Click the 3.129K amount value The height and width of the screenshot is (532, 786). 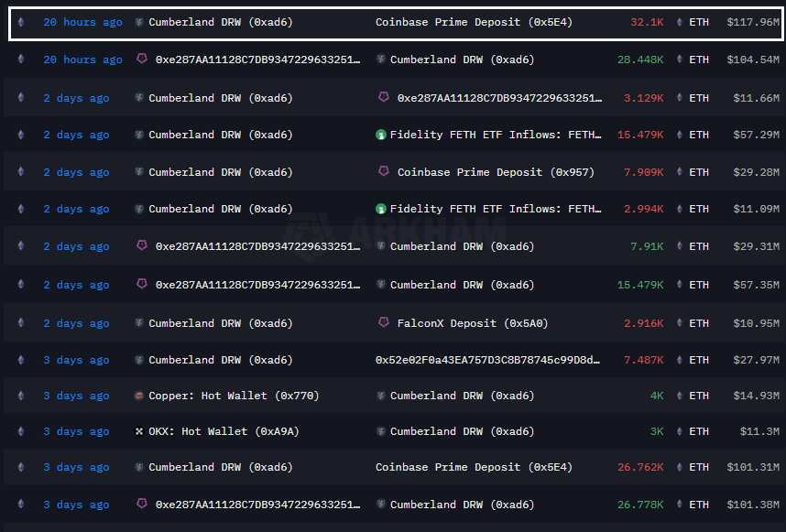click(644, 98)
